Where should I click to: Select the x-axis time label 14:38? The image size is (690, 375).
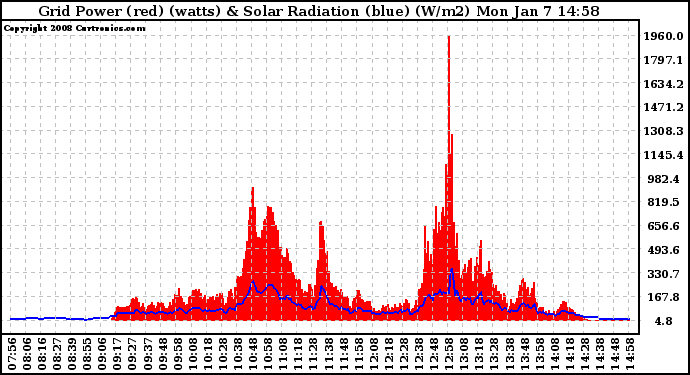click(600, 354)
